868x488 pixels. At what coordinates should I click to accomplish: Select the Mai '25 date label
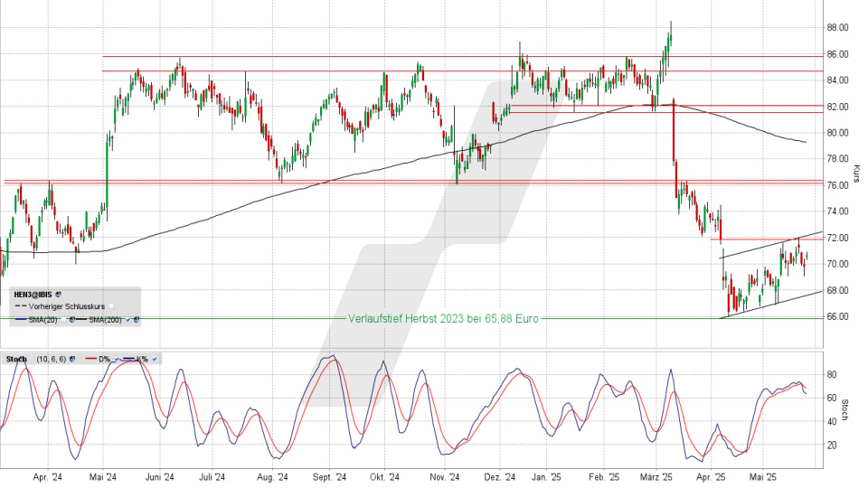coord(762,477)
